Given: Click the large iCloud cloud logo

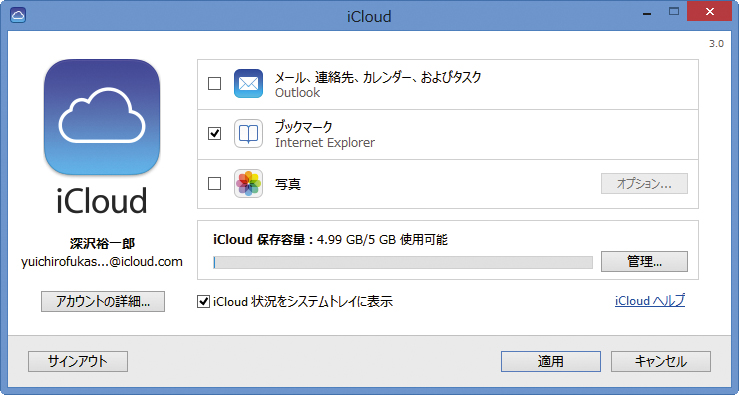Looking at the screenshot, I should coord(102,117).
